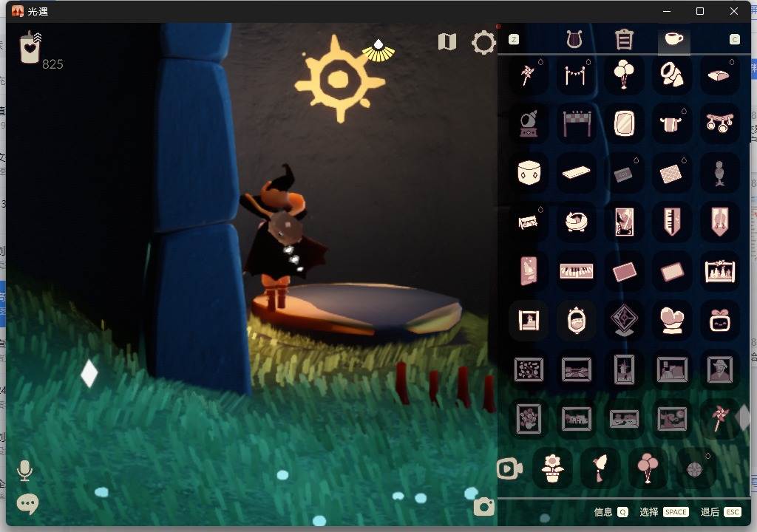The width and height of the screenshot is (757, 532).
Task: Choose the pinwheel in the last row
Action: click(x=719, y=418)
